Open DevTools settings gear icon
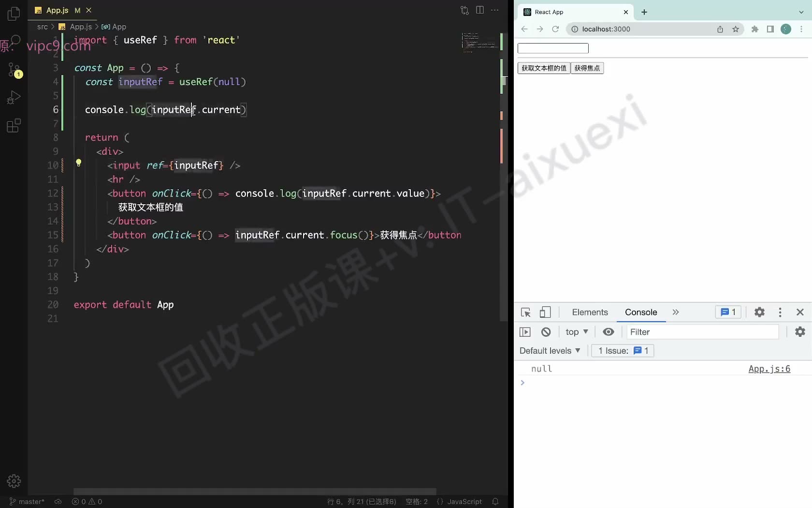 click(x=759, y=313)
